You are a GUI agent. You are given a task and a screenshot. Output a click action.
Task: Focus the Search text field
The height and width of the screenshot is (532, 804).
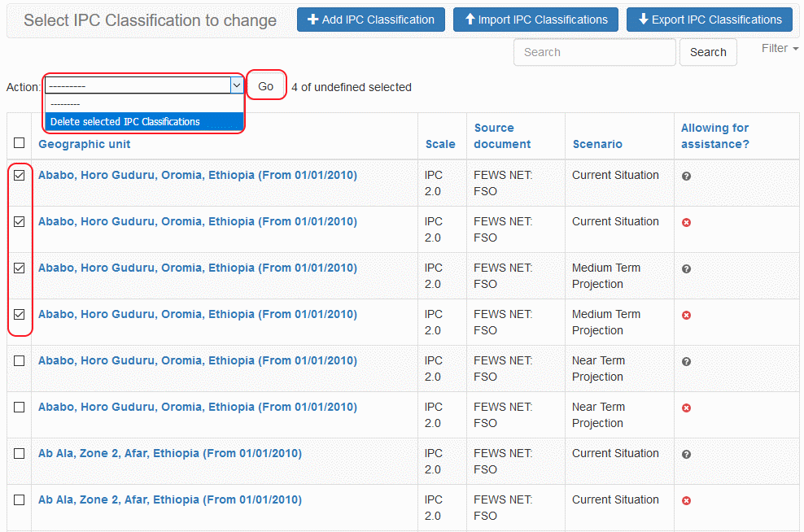(595, 52)
